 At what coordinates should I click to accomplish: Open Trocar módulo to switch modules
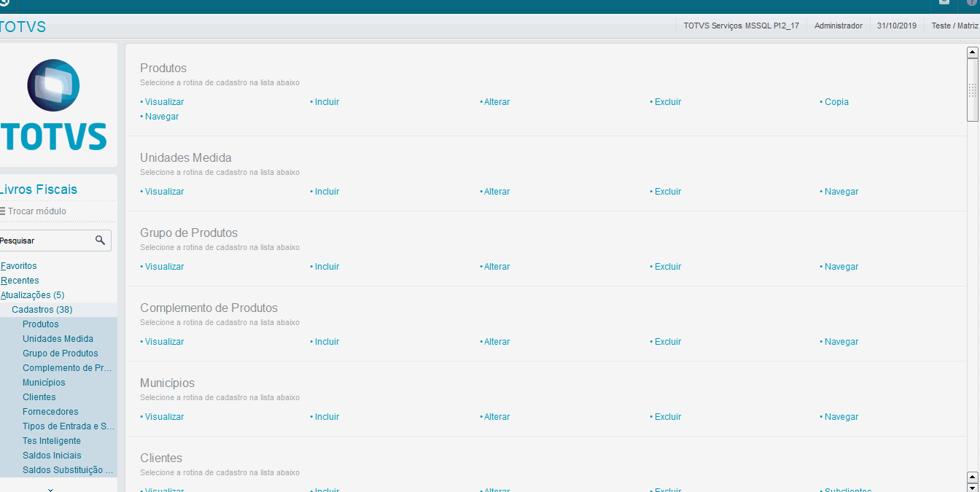(37, 211)
